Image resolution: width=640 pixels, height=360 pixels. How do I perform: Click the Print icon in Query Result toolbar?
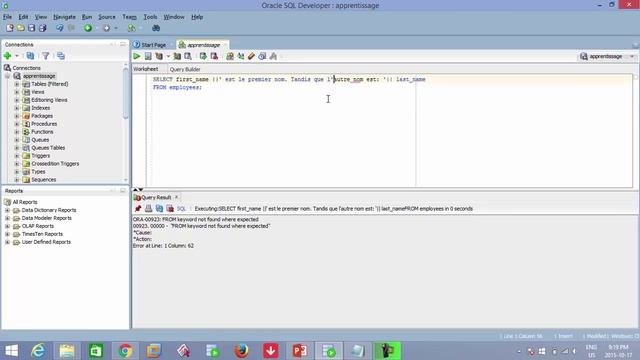pyautogui.click(x=149, y=209)
